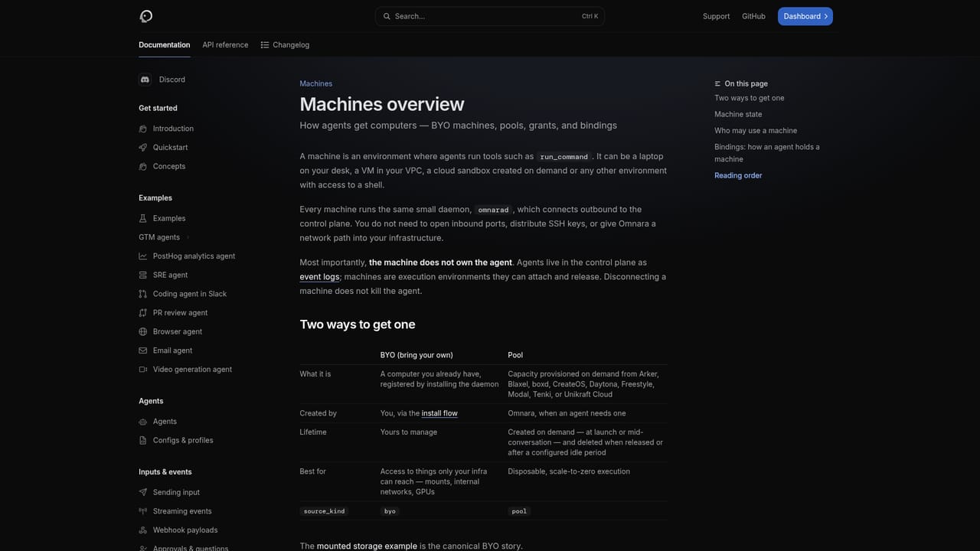Image resolution: width=980 pixels, height=551 pixels.
Task: Click the PostHog analytics agent chart icon
Action: coord(143,256)
